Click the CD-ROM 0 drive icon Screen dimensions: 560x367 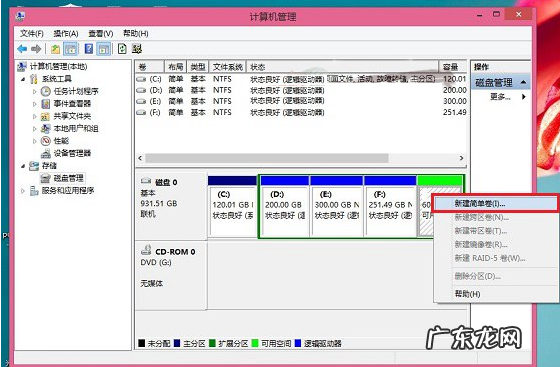(x=146, y=250)
